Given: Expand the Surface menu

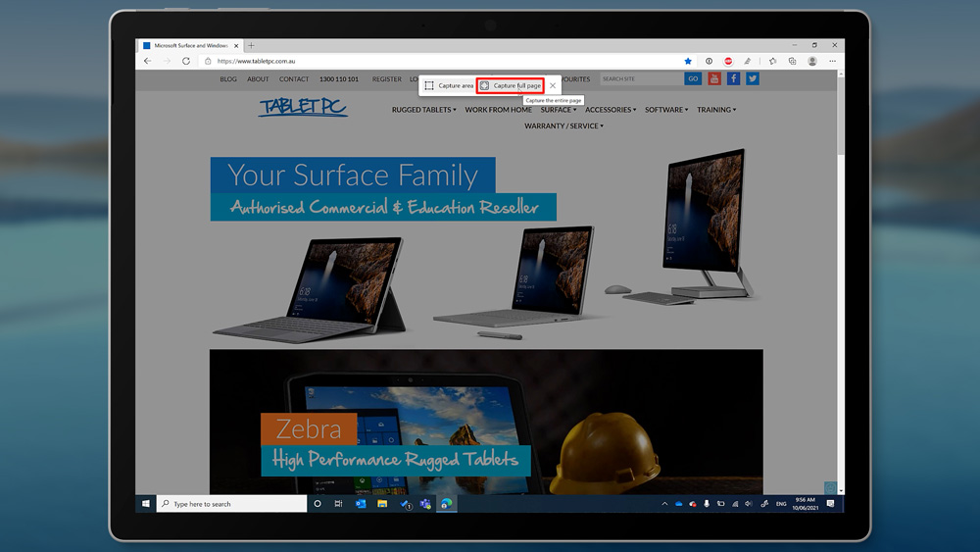Looking at the screenshot, I should (x=559, y=110).
